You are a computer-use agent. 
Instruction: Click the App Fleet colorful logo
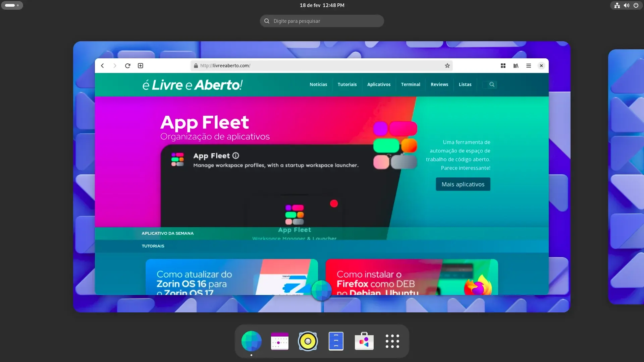coord(395,145)
